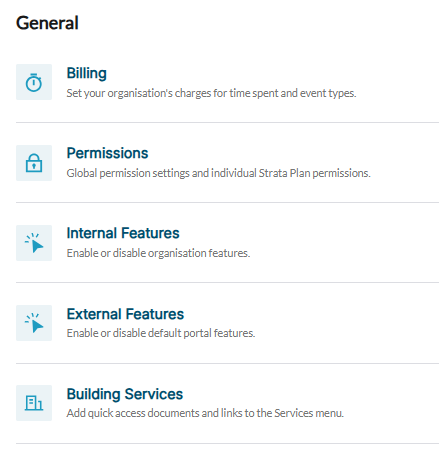
Task: Select the Internal Features cursor icon
Action: 34,243
